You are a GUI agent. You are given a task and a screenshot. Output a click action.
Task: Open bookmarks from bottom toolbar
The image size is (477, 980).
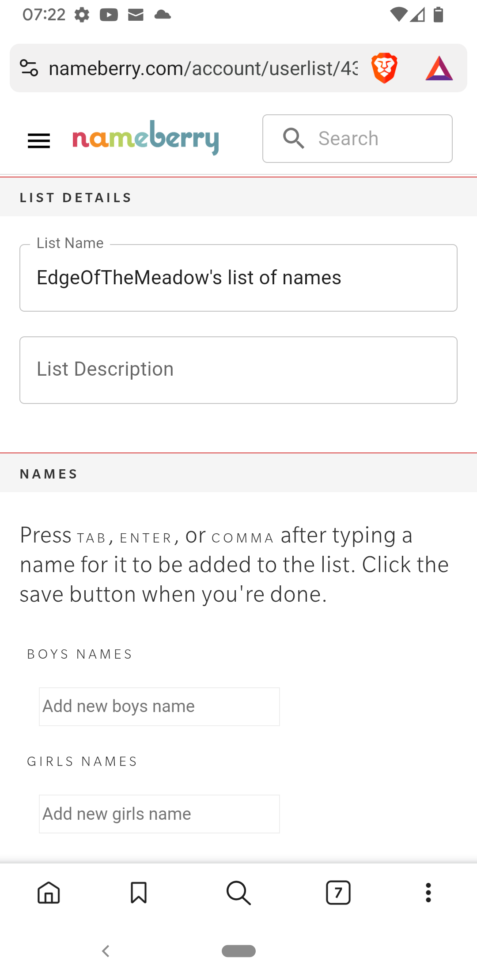tap(139, 893)
